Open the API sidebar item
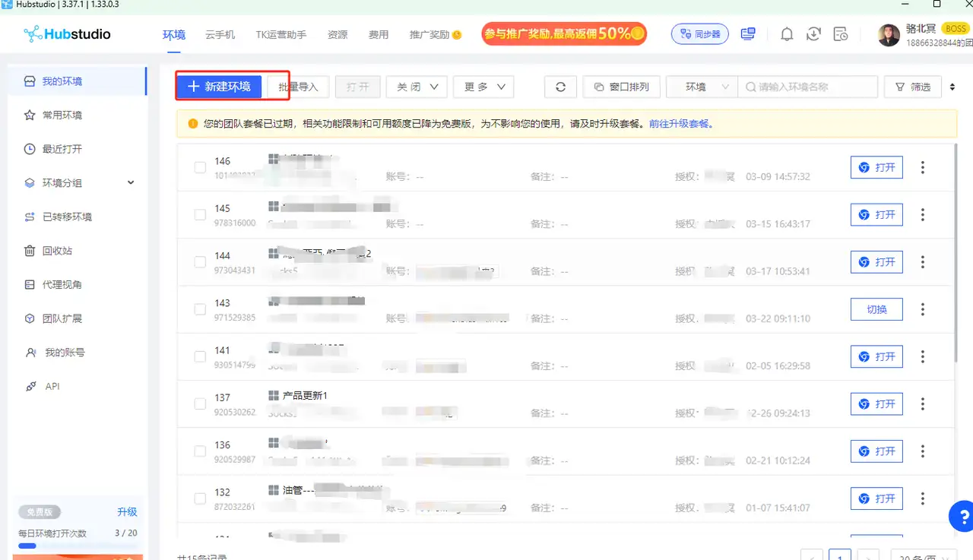Image resolution: width=973 pixels, height=560 pixels. (52, 387)
